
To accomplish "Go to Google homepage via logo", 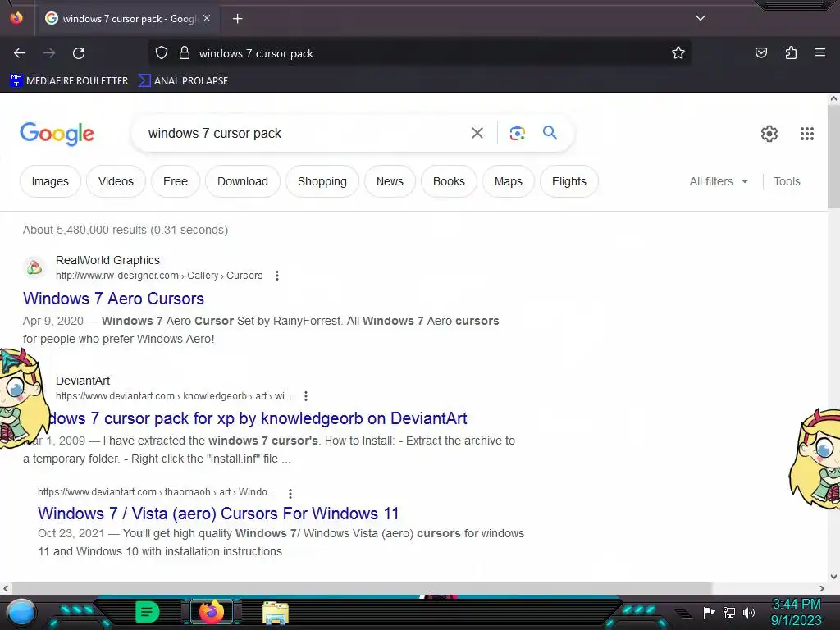I will (57, 134).
